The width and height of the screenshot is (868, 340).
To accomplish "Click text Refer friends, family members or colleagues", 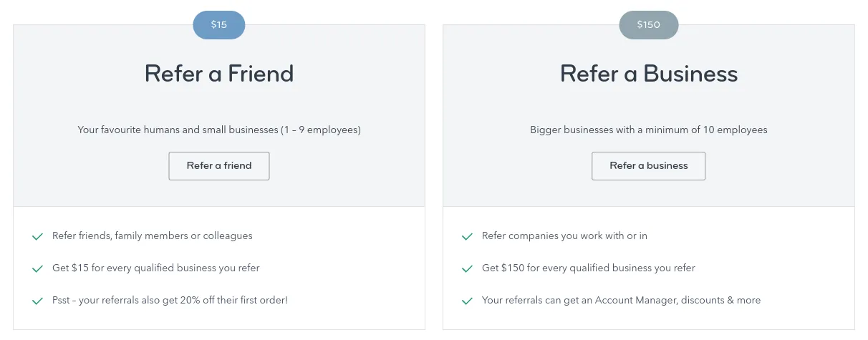I will 153,235.
